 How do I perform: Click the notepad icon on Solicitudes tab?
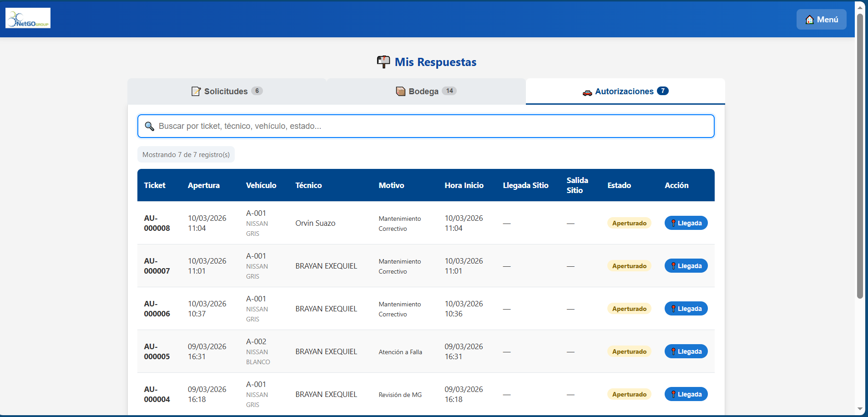pyautogui.click(x=196, y=92)
